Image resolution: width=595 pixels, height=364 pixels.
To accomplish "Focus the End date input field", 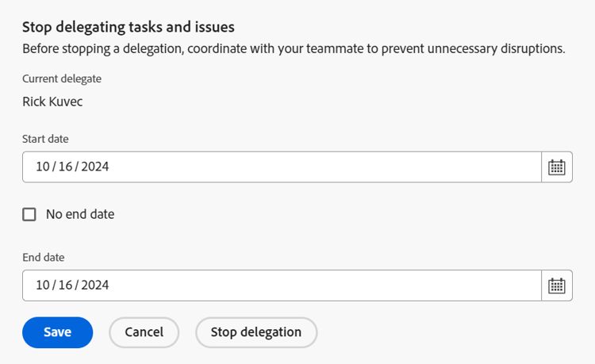I will coord(317,285).
